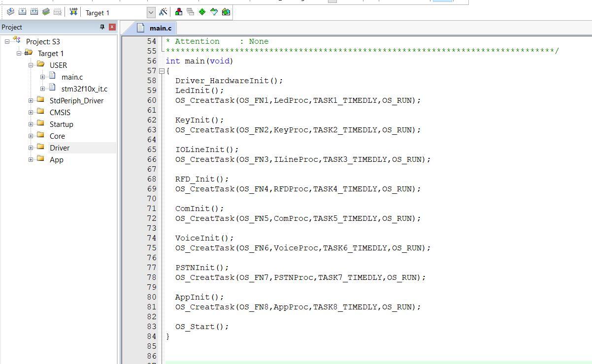Collapse the Project: S3 tree node
Screen dimensions: 592x364
coord(7,41)
